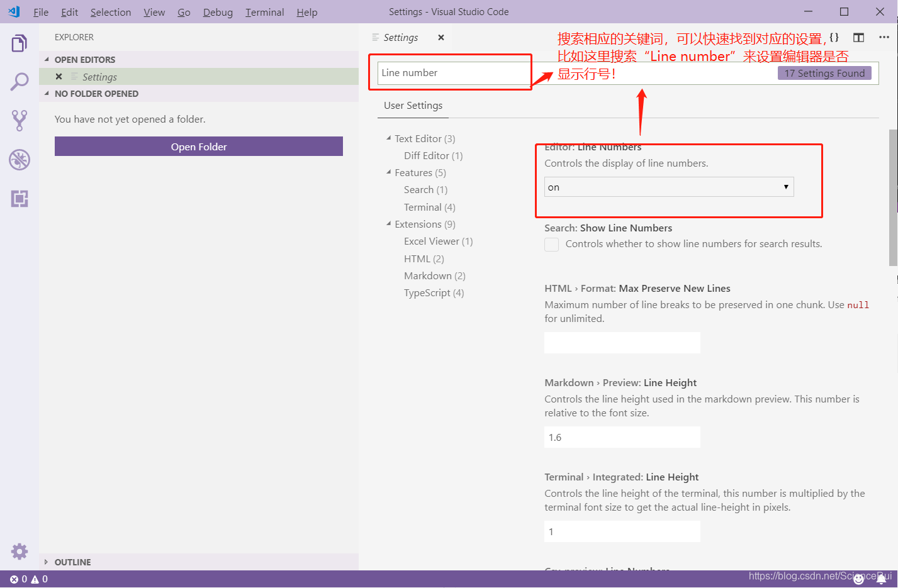
Task: Select TypeScript (4) in settings tree
Action: pyautogui.click(x=434, y=292)
